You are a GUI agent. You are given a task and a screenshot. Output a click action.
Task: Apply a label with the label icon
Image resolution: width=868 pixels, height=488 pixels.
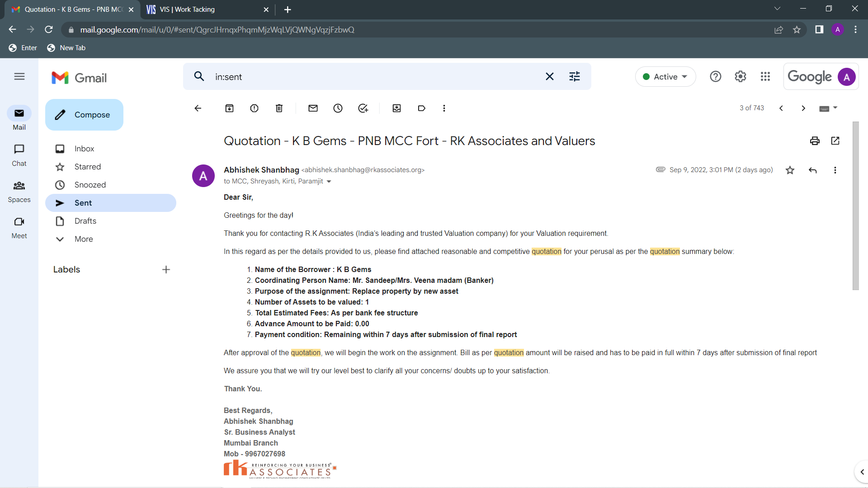click(421, 108)
